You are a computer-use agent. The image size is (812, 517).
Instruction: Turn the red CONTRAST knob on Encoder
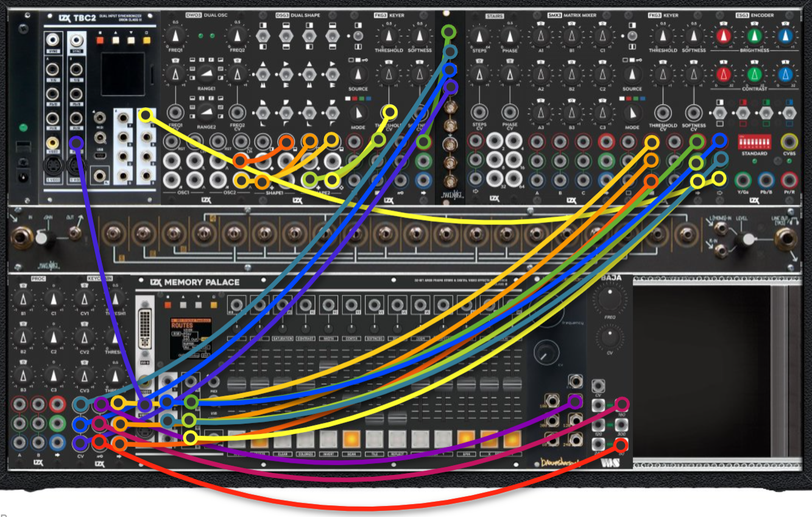(724, 74)
